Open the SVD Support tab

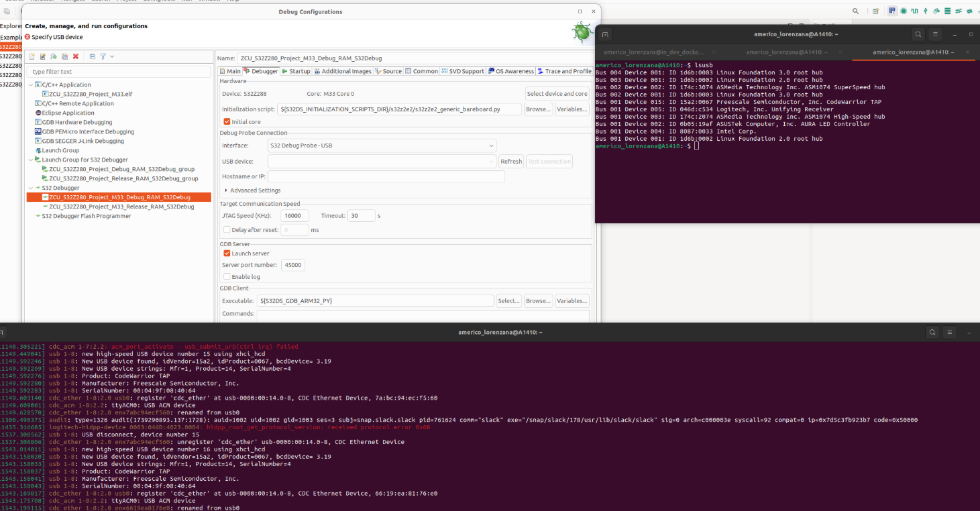[463, 70]
